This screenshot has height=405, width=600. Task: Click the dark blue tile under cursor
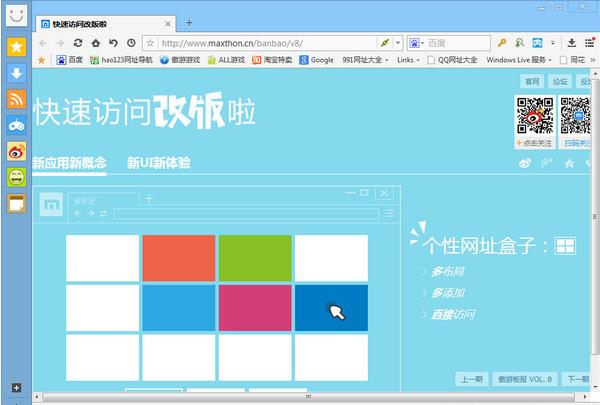point(331,308)
